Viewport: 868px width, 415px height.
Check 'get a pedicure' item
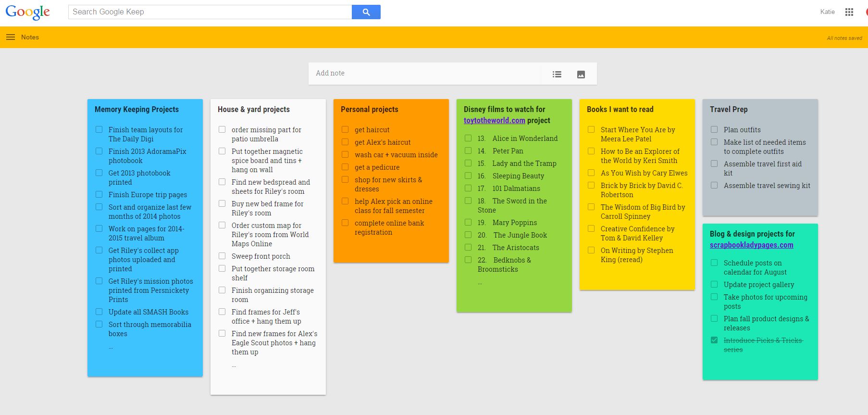tap(345, 167)
